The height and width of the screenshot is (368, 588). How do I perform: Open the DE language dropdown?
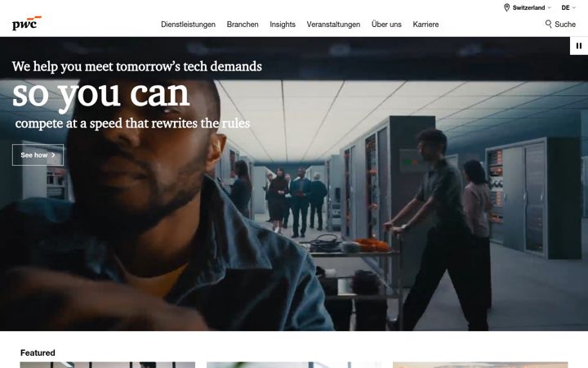point(568,7)
